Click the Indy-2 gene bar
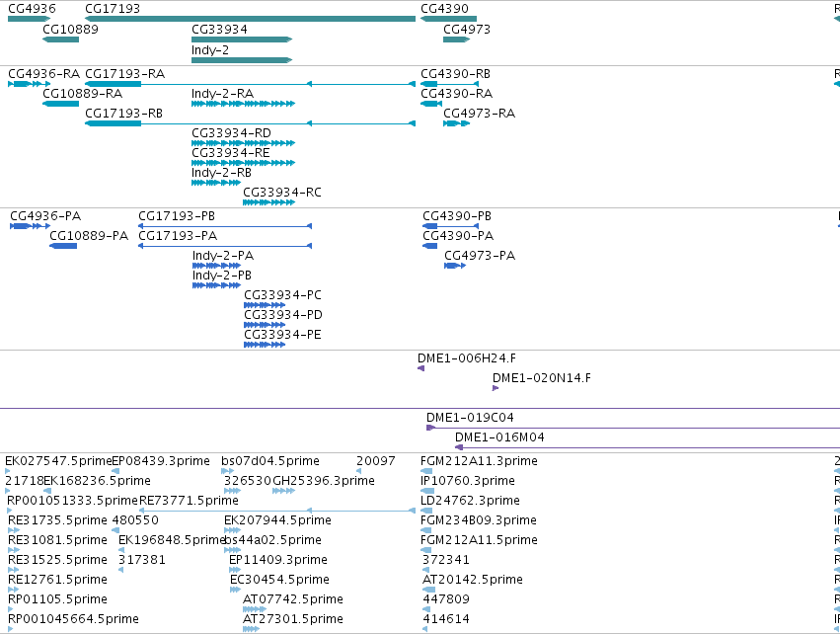The width and height of the screenshot is (840, 634). click(242, 60)
